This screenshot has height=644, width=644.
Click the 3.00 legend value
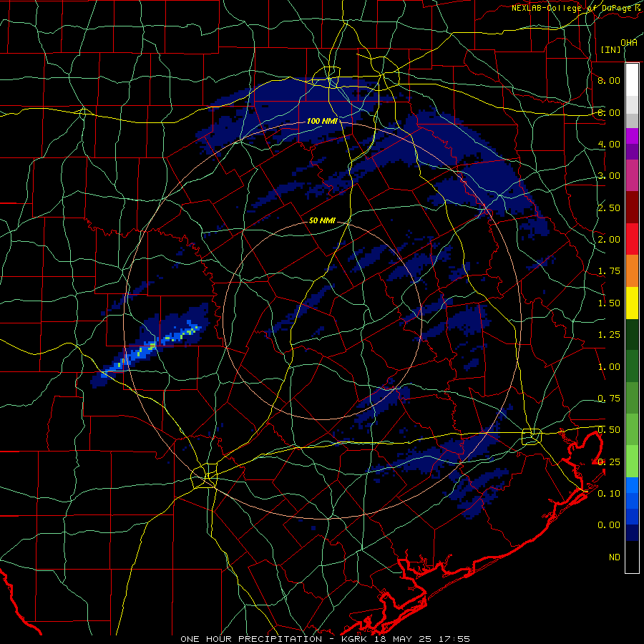click(609, 176)
